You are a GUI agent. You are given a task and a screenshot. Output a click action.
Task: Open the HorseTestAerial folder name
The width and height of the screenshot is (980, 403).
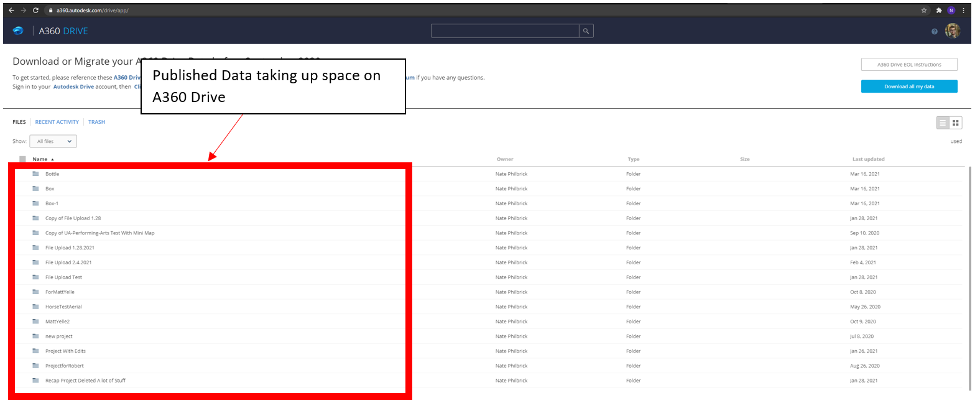(63, 307)
